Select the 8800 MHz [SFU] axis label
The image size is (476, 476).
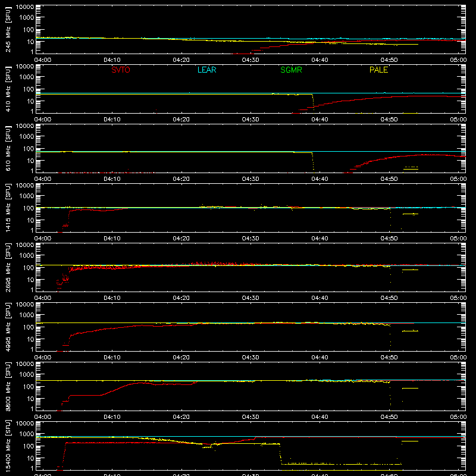(x=8, y=386)
